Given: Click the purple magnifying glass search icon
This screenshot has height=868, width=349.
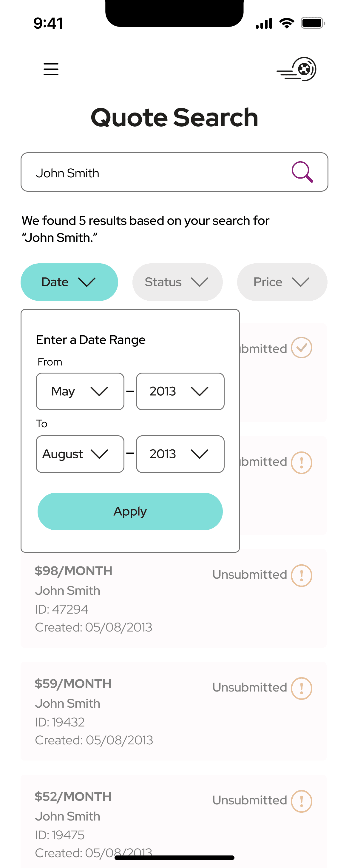Looking at the screenshot, I should click(x=302, y=172).
